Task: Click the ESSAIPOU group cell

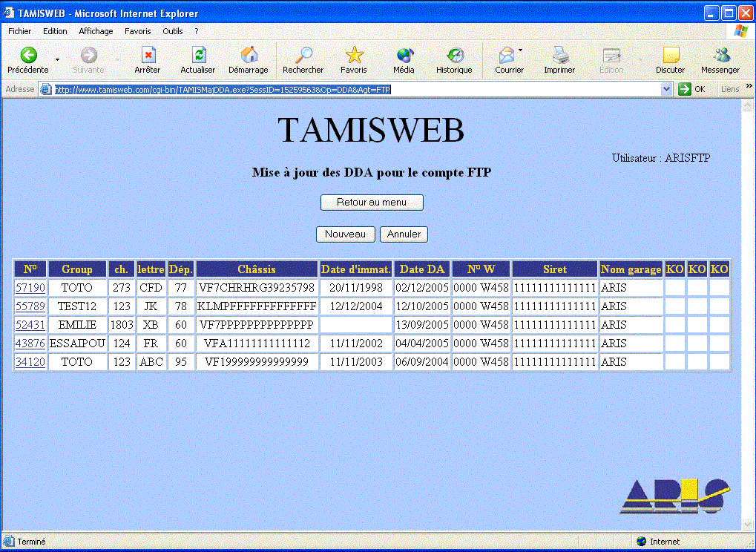Action: (77, 344)
